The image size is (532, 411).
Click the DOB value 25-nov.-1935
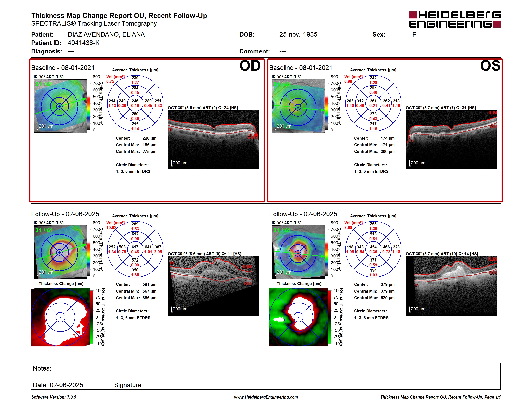pyautogui.click(x=298, y=35)
